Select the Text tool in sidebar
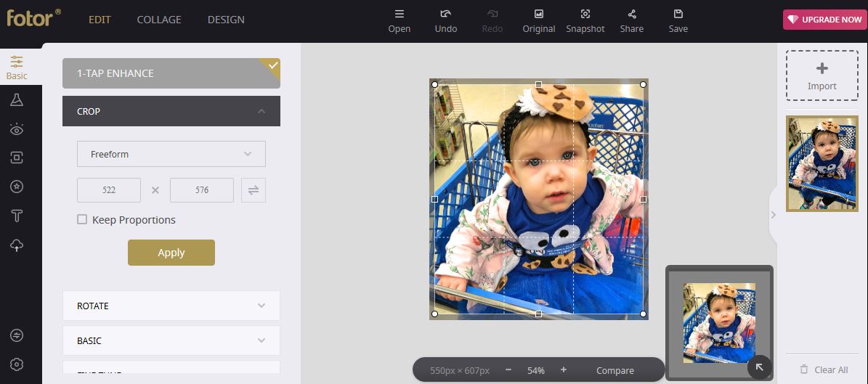The width and height of the screenshot is (868, 384). 17,216
